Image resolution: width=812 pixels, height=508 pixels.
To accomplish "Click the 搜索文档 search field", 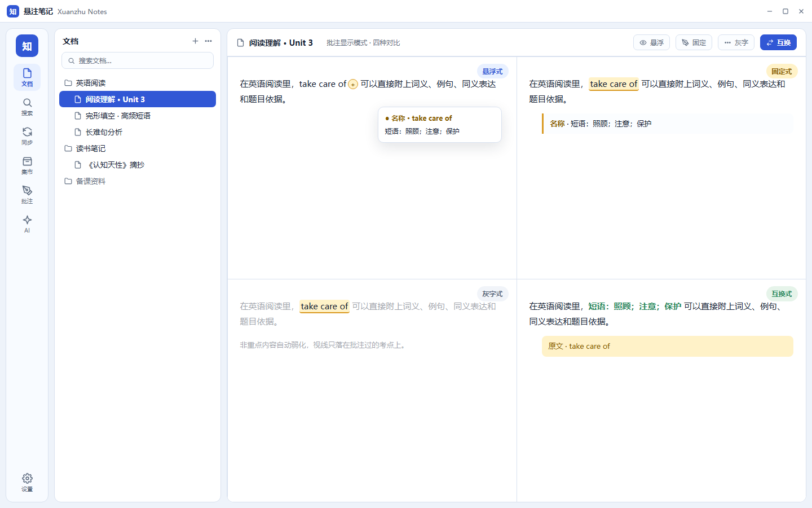I will click(x=138, y=60).
